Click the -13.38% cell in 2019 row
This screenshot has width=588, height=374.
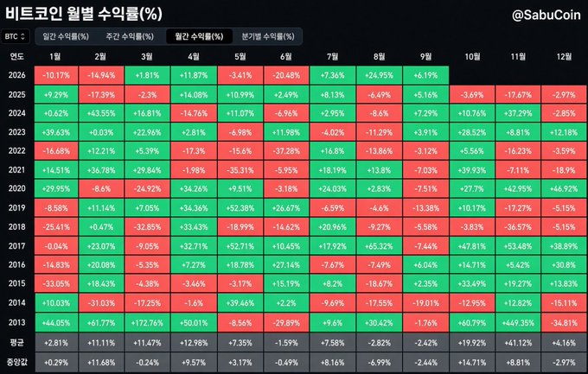tap(426, 208)
